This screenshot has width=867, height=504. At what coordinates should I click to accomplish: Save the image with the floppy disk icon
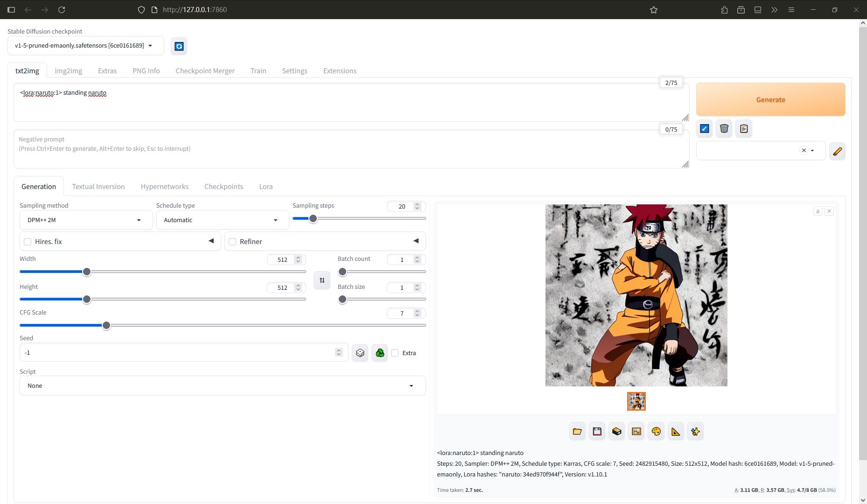coord(597,432)
